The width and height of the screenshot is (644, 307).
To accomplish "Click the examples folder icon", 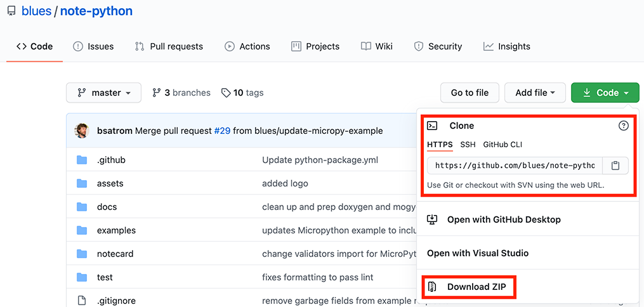I will coord(82,230).
